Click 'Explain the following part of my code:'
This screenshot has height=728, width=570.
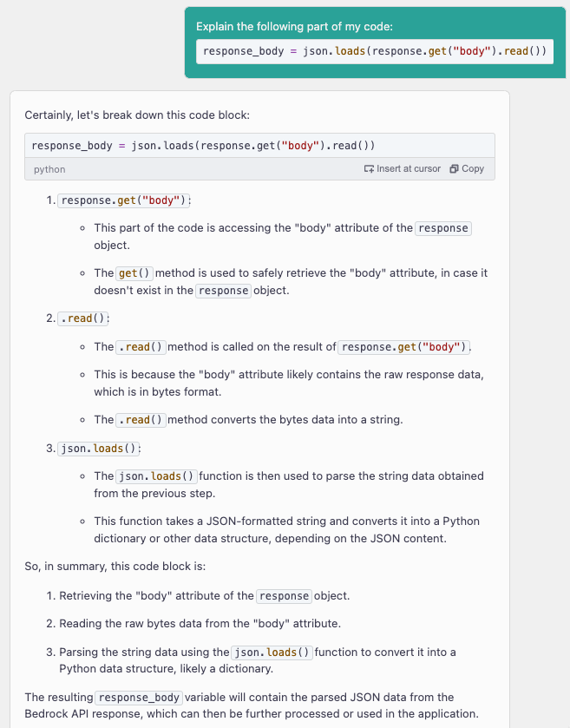pyautogui.click(x=294, y=26)
